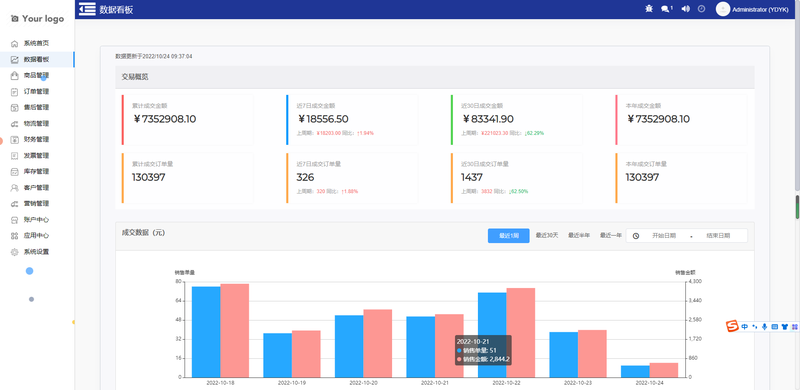Screen dimensions: 800x390
Task: Click the person icon for 客户管理
Action: click(15, 188)
